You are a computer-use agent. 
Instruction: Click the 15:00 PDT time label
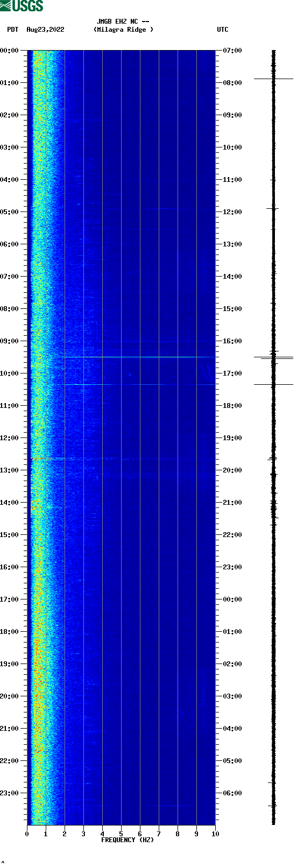(x=10, y=535)
